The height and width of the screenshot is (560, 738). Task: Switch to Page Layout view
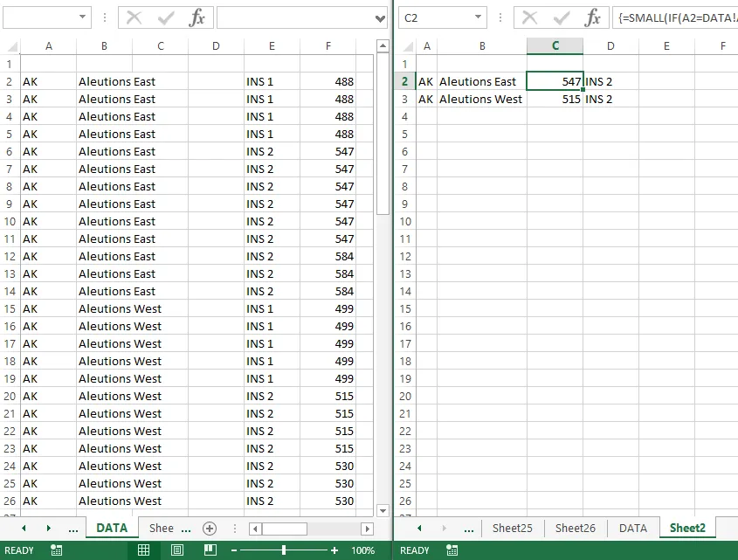coord(177,550)
